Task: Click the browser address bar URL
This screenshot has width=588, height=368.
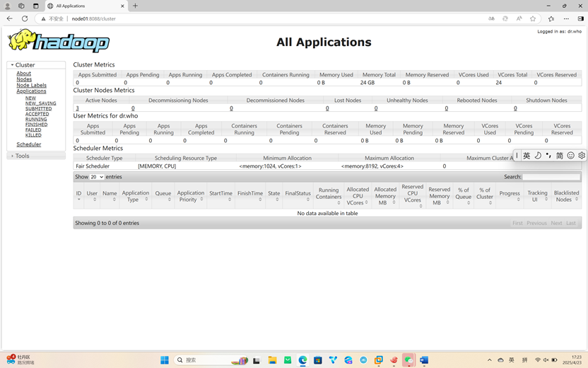Action: 94,19
